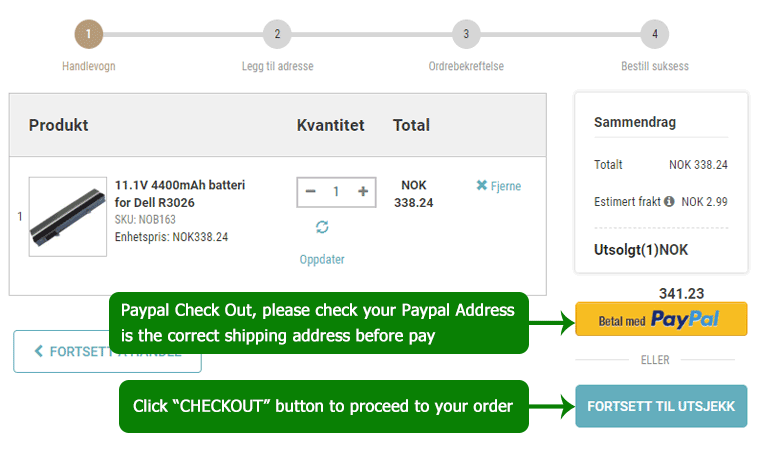This screenshot has height=452, width=758.
Task: Click step 2 Legg til adresse circle
Action: point(277,34)
